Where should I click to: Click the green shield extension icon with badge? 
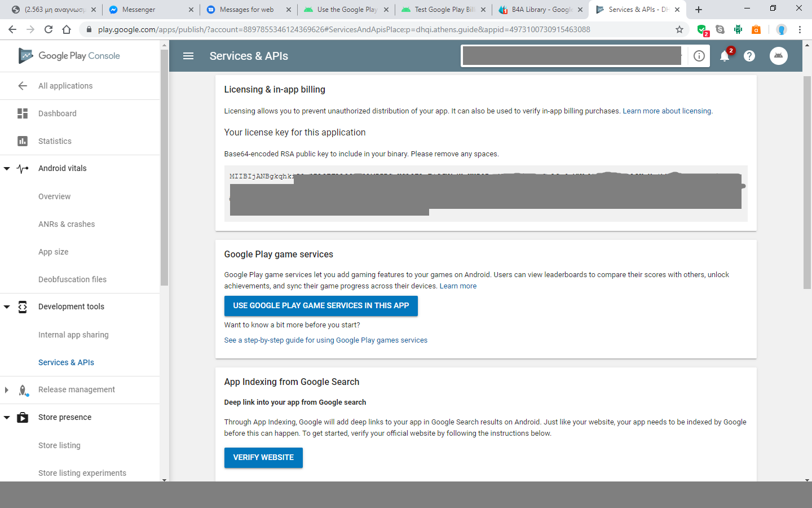pyautogui.click(x=702, y=30)
